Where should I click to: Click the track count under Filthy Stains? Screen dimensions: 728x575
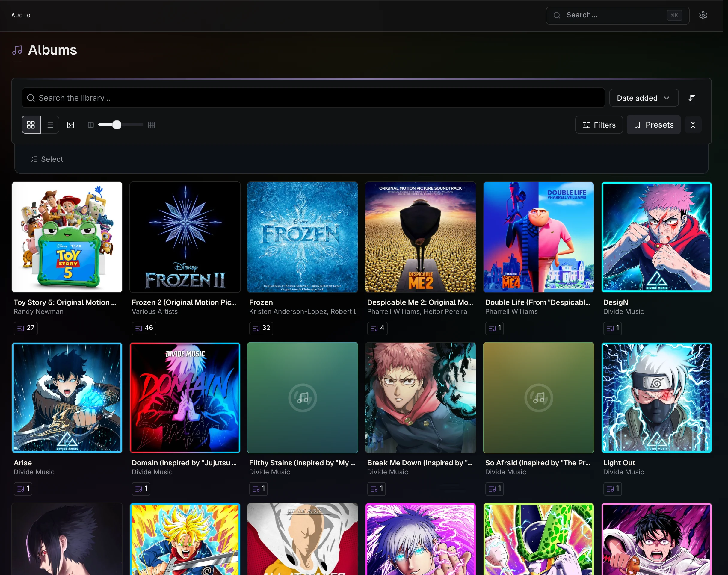[x=258, y=488]
